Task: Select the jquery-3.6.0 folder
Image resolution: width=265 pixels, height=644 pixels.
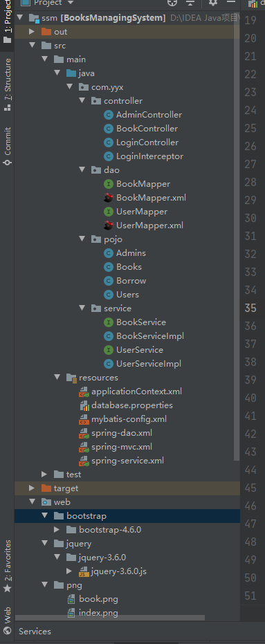Action: (102, 558)
